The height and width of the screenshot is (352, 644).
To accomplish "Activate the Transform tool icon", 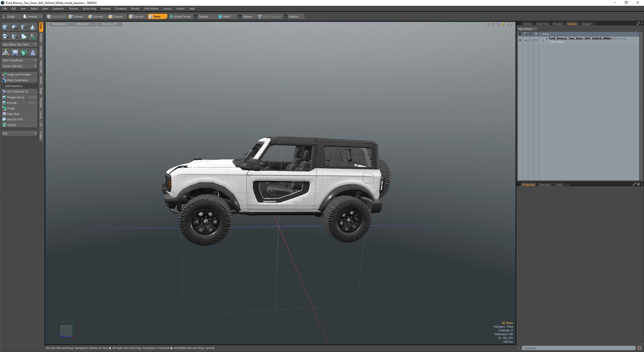I will [x=6, y=53].
